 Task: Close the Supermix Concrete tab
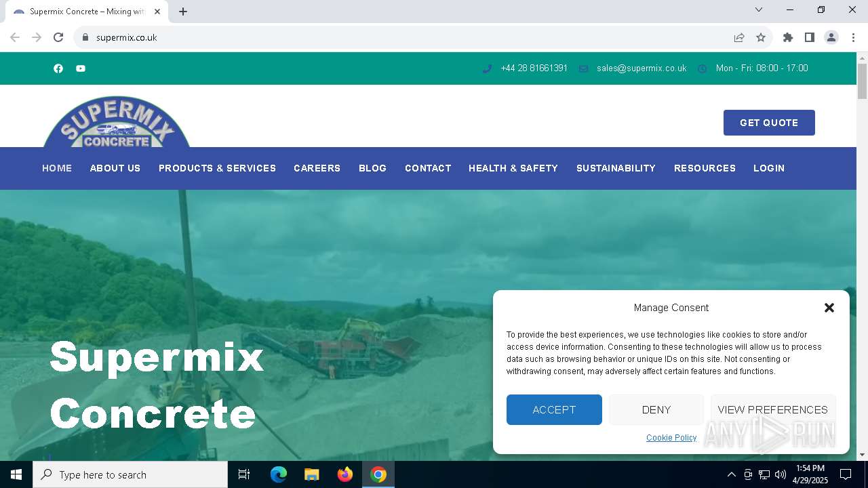(x=157, y=12)
